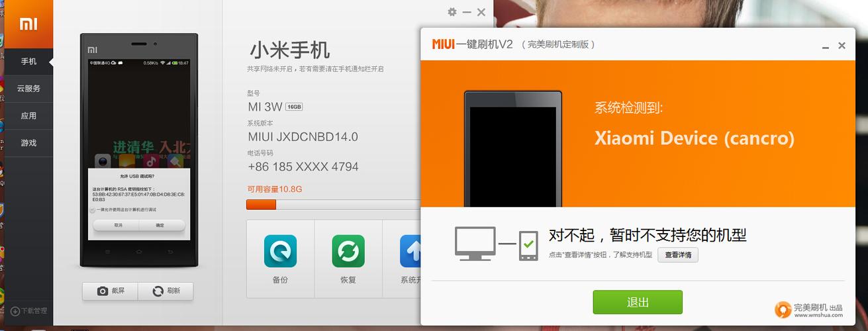Screen dimensions: 868x331
Task: Click Xiaomi Device (cancro) text
Action: click(694, 138)
